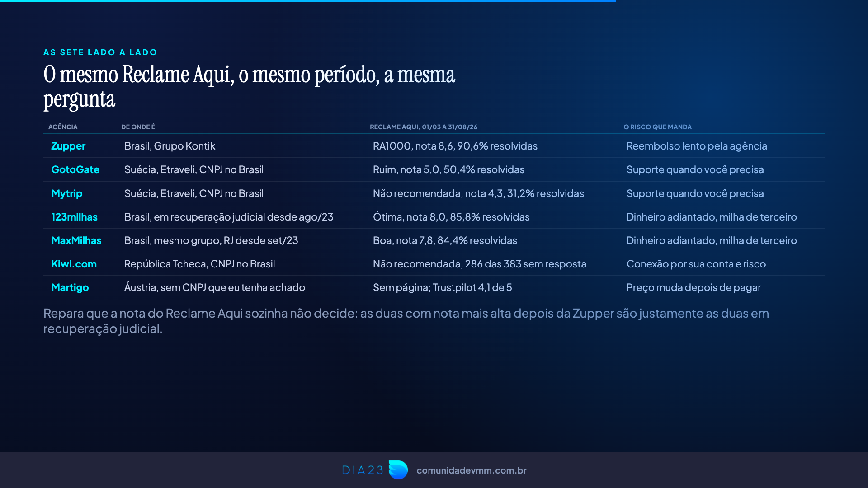The height and width of the screenshot is (488, 868).
Task: Click 'Ruim, nota 5,0, 50,4% resolvidas'
Action: point(448,169)
